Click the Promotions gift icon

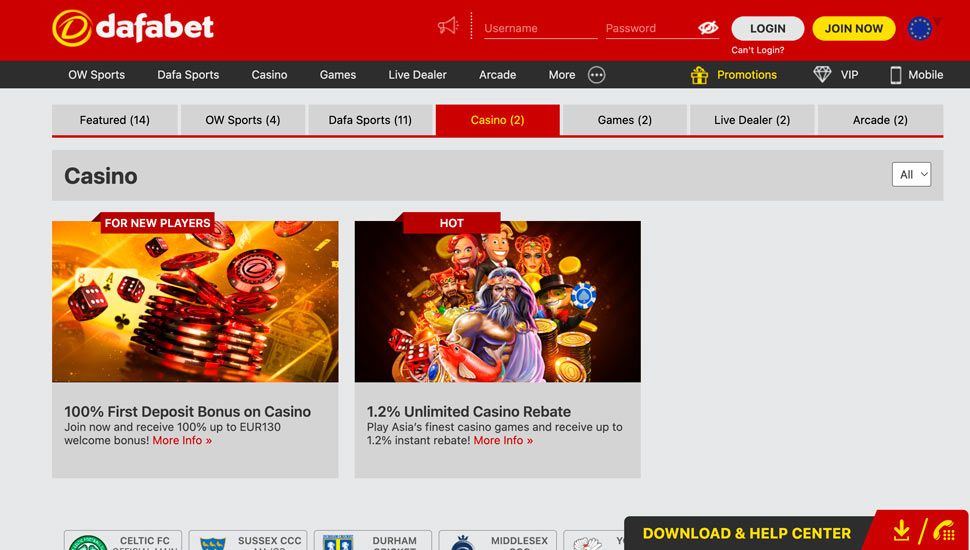tap(699, 75)
